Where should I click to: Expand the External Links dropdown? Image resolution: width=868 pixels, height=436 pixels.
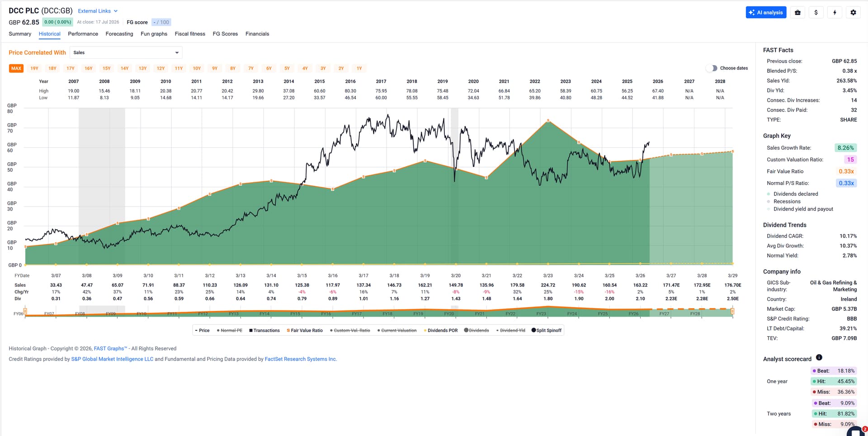(98, 11)
